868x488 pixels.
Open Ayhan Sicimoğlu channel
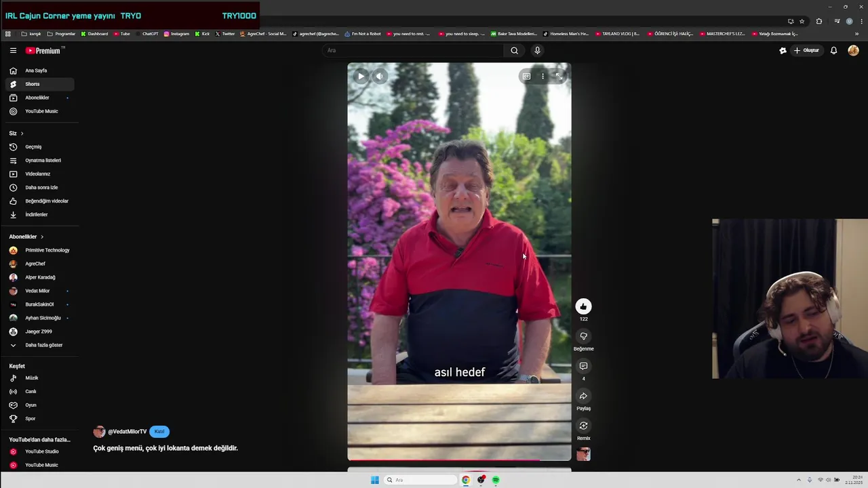(40, 318)
